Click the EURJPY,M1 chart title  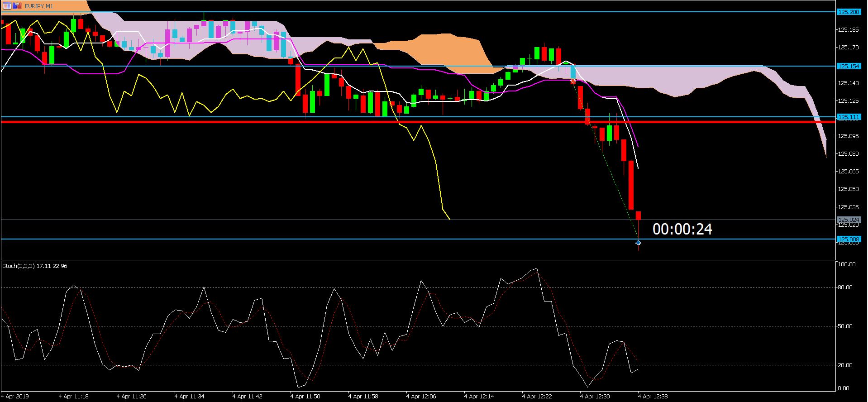tap(39, 6)
